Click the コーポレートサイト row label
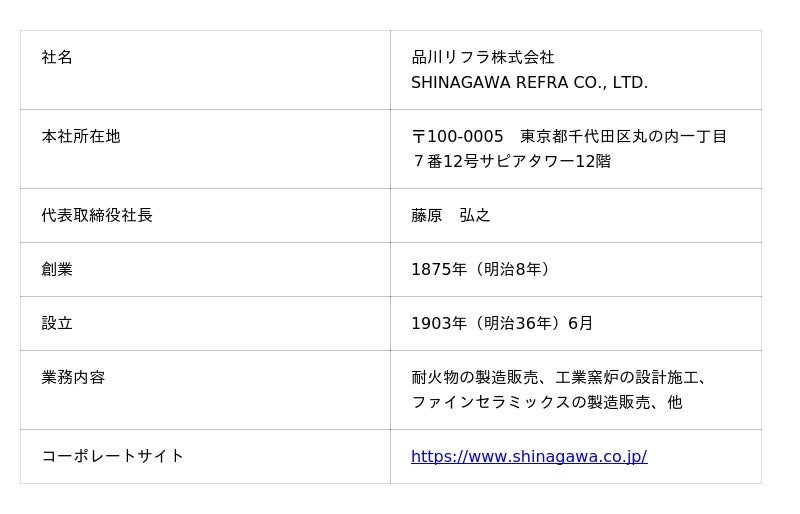This screenshot has height=514, width=800. click(x=112, y=457)
